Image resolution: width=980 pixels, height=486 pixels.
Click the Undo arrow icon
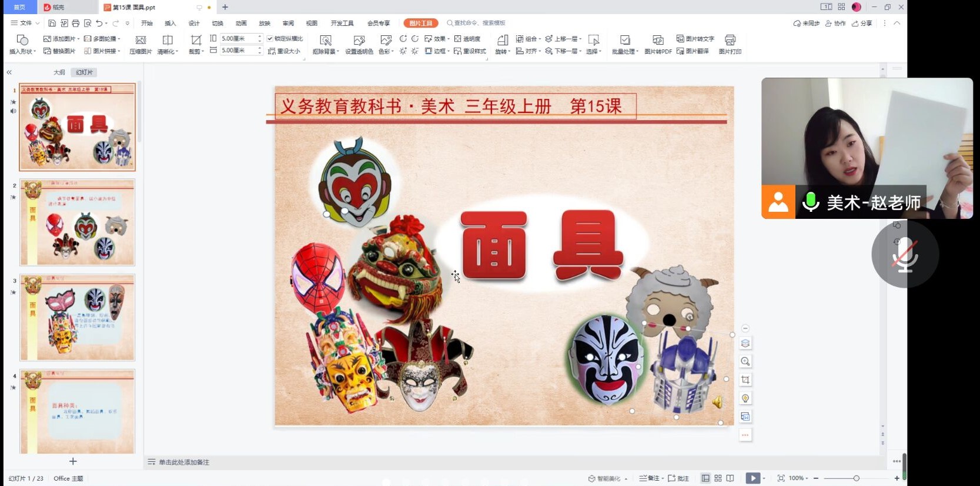[99, 23]
